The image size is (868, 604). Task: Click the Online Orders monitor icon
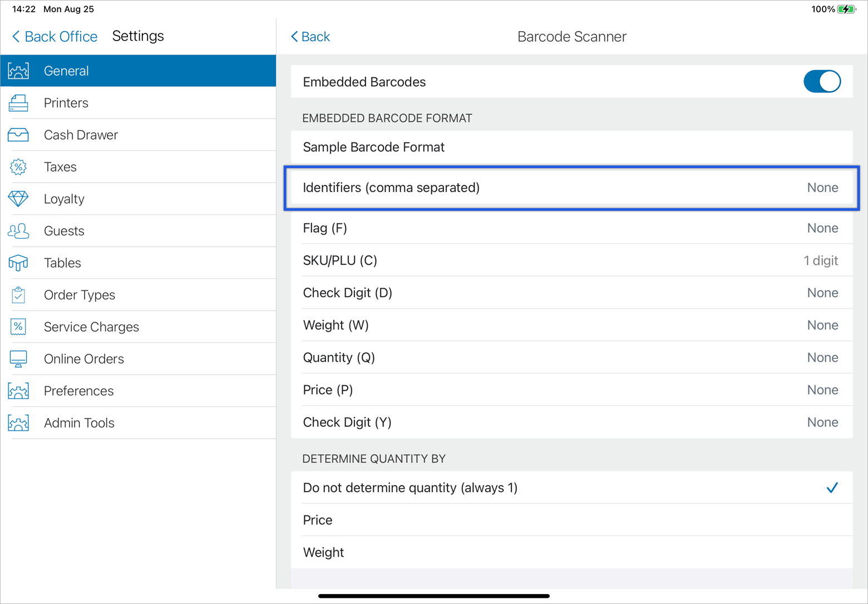(18, 359)
